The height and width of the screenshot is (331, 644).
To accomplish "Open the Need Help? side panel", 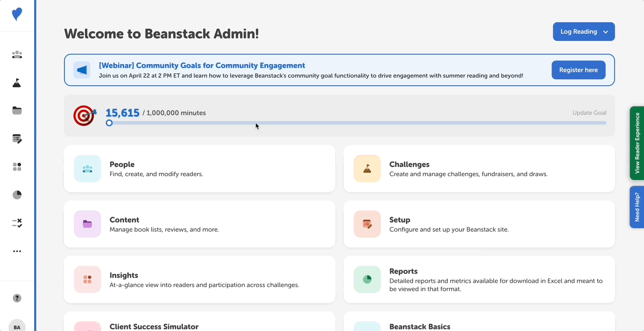I will (x=637, y=207).
